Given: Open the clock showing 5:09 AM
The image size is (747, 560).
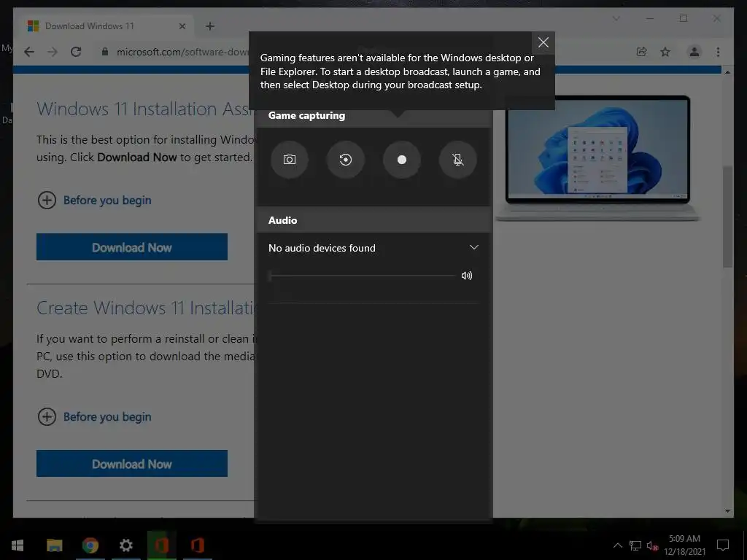Looking at the screenshot, I should click(684, 545).
